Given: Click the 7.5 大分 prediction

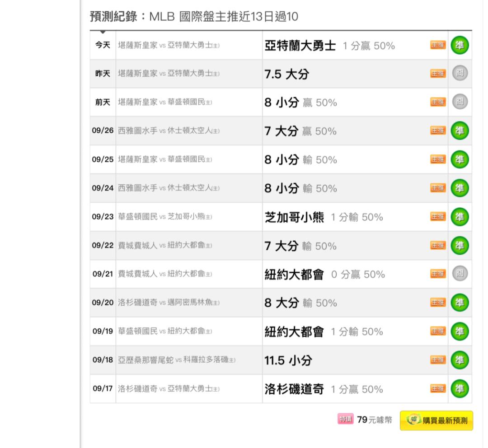Looking at the screenshot, I should click(x=286, y=75).
